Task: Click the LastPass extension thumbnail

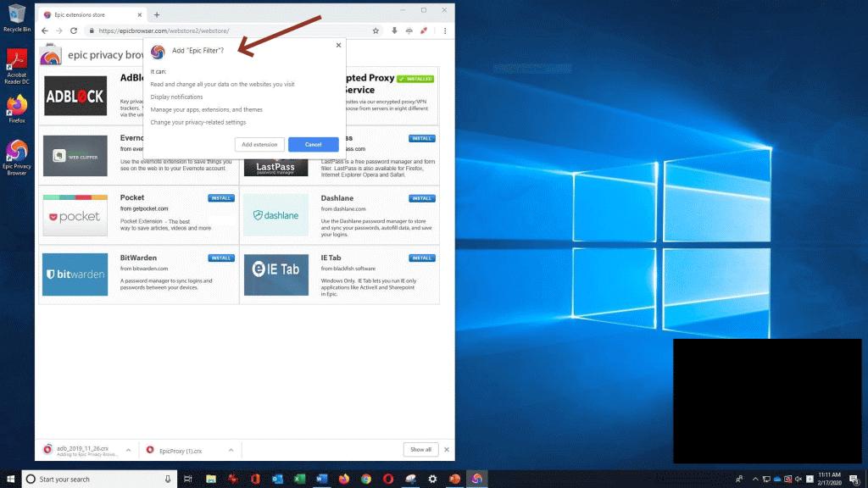Action: click(x=275, y=167)
